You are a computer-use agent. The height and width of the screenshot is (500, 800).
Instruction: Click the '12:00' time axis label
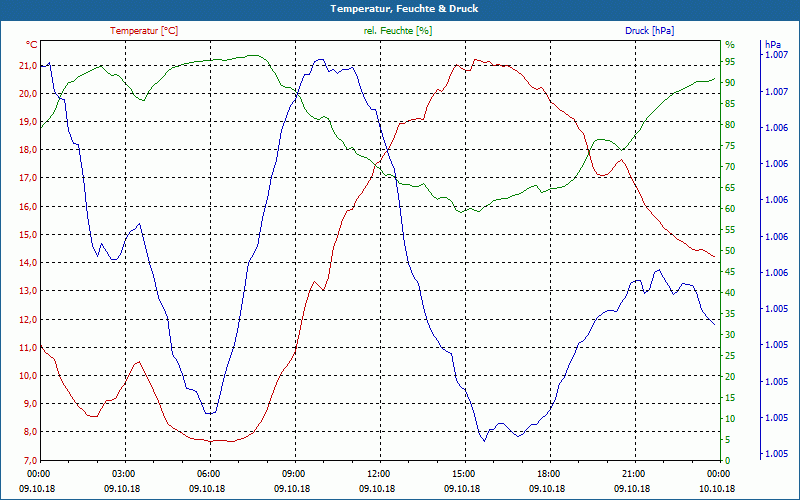tap(378, 473)
